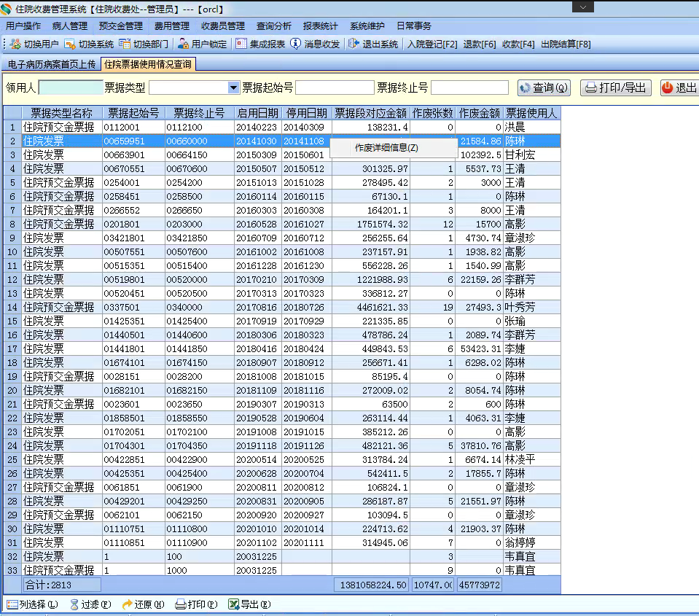
Task: Select row number 14 header
Action: (x=12, y=307)
